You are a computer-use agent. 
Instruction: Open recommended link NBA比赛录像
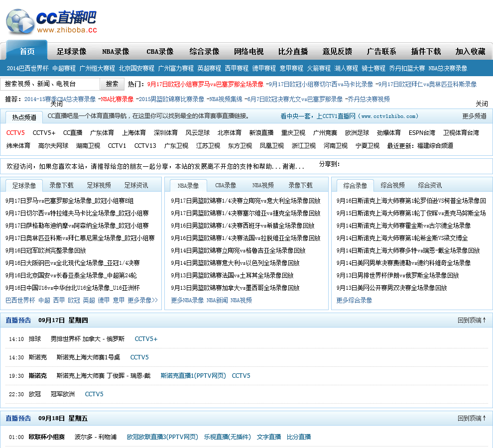(x=117, y=100)
